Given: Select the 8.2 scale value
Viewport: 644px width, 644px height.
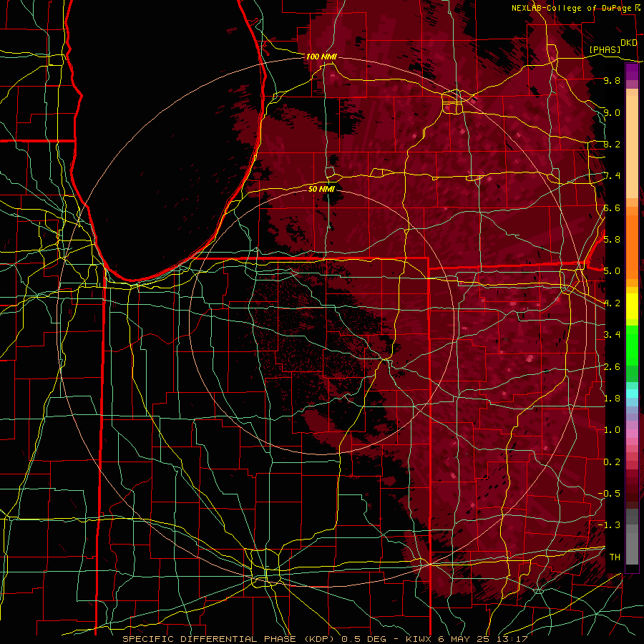Looking at the screenshot, I should (612, 144).
